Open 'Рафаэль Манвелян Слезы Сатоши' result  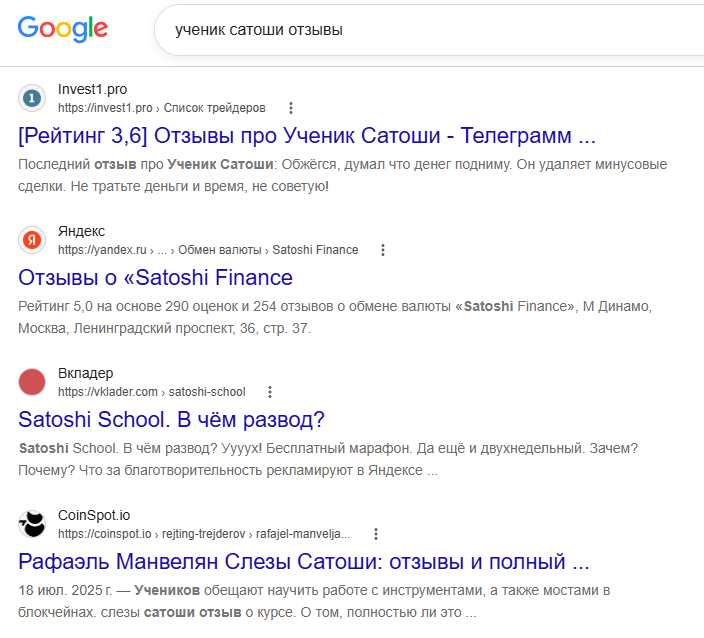point(304,562)
